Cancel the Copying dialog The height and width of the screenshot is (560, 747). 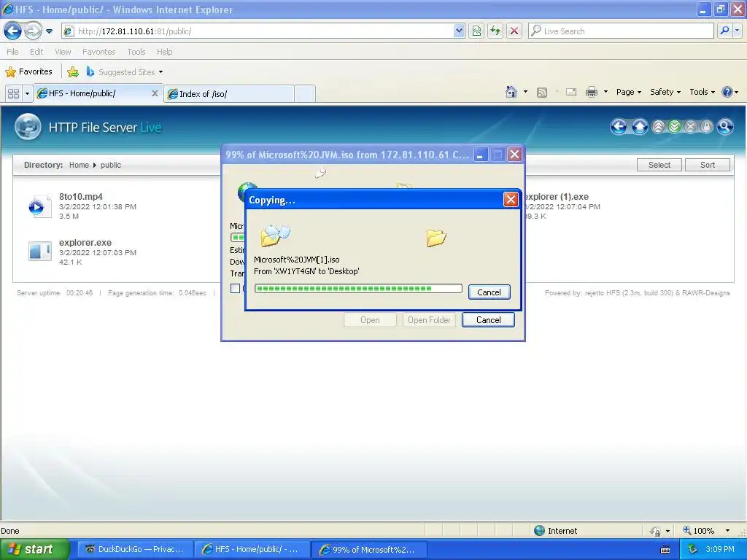pyautogui.click(x=489, y=292)
